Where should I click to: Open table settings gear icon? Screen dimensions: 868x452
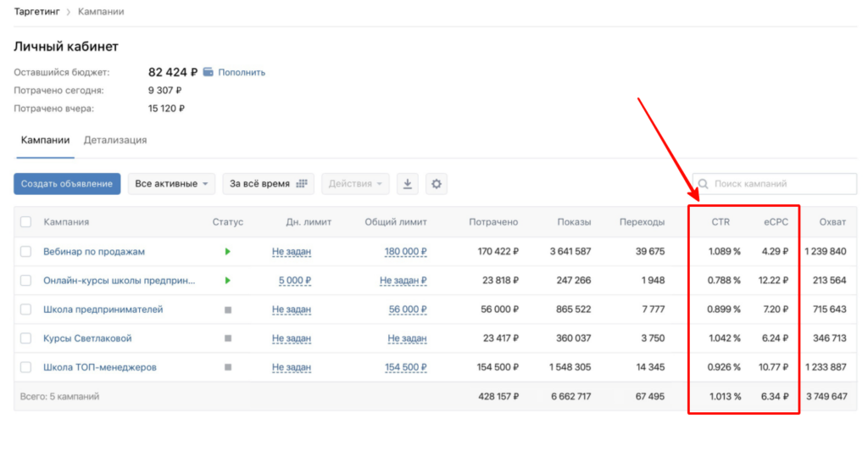point(437,184)
